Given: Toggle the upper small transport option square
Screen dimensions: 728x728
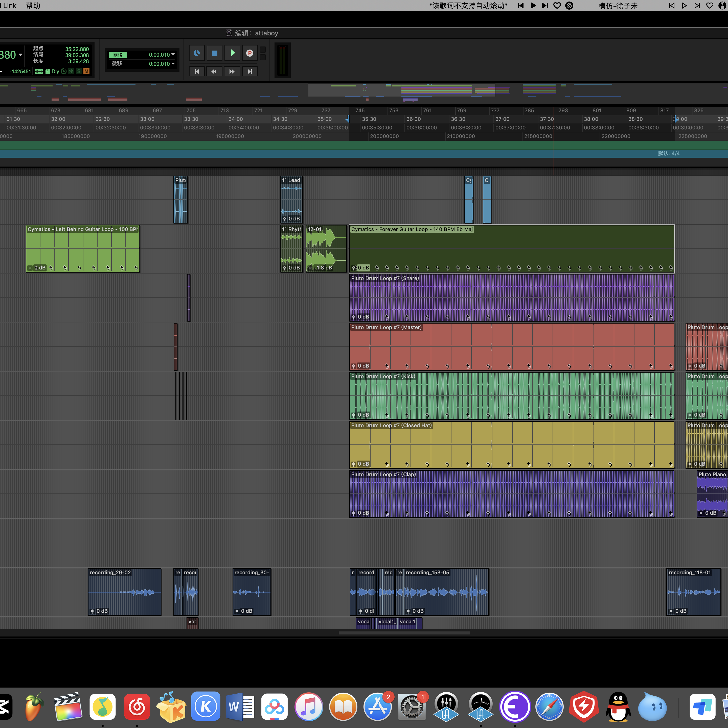Looking at the screenshot, I should click(263, 50).
